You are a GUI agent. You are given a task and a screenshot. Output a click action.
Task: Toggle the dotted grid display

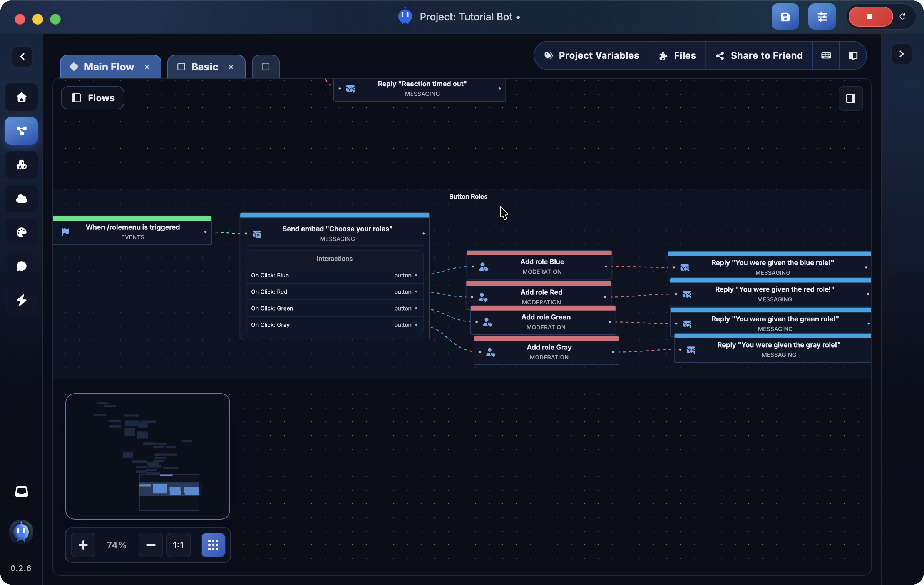click(x=213, y=545)
